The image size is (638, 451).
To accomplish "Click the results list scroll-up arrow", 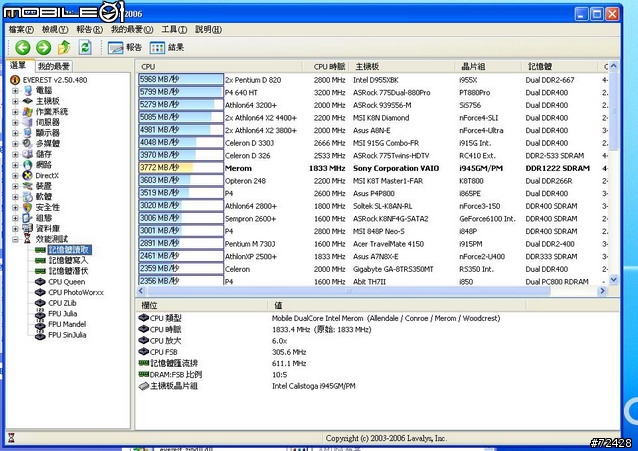I will [x=614, y=66].
